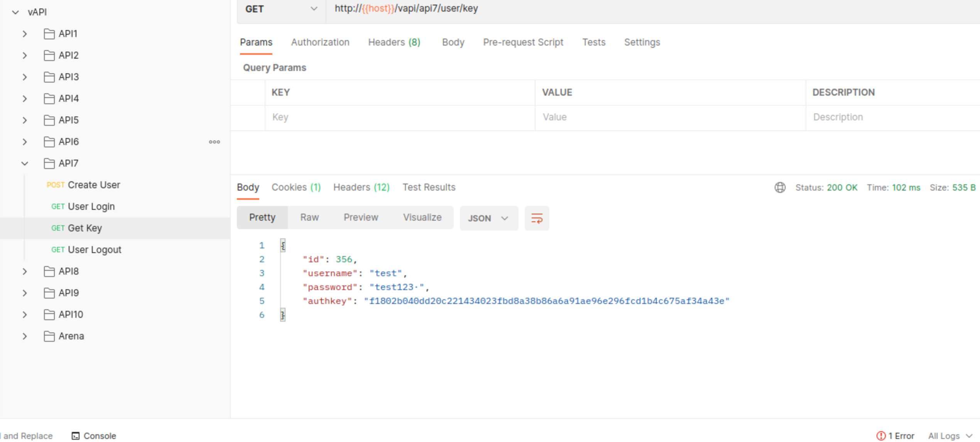The width and height of the screenshot is (980, 442).
Task: Click the globe network icon near Status
Action: click(x=780, y=187)
